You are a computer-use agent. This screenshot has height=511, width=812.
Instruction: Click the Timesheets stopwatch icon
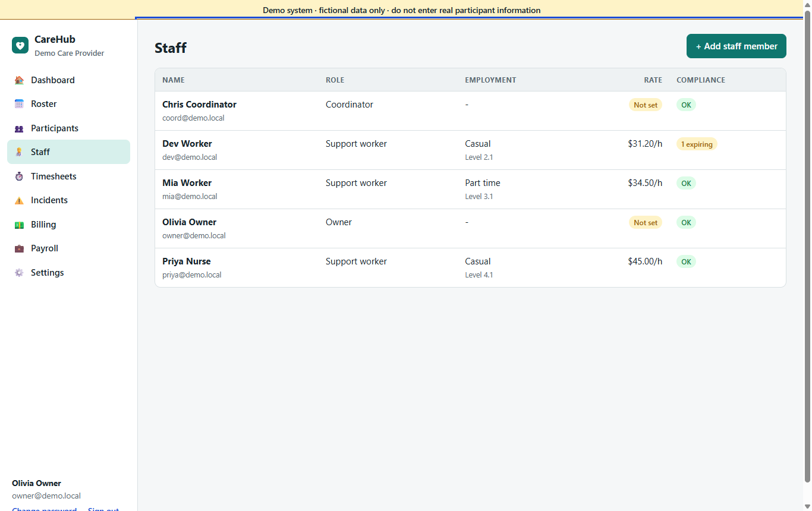pyautogui.click(x=19, y=176)
